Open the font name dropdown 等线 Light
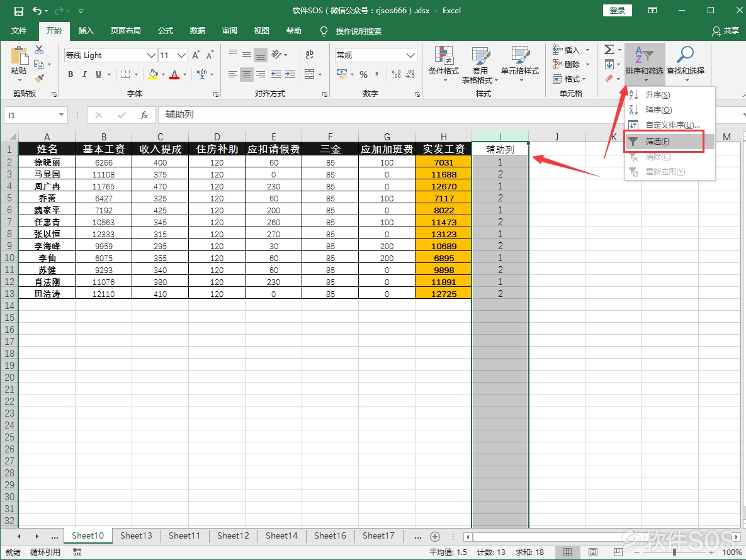Screen dimensions: 746x560 point(151,55)
